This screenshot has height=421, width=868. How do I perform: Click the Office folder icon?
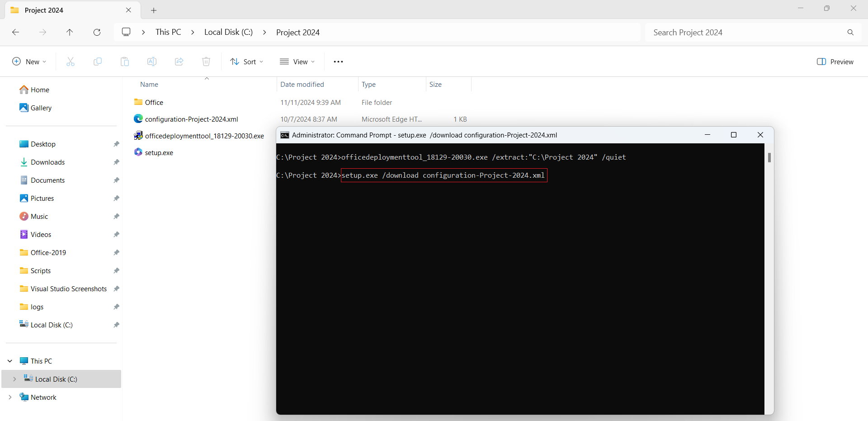coord(138,102)
